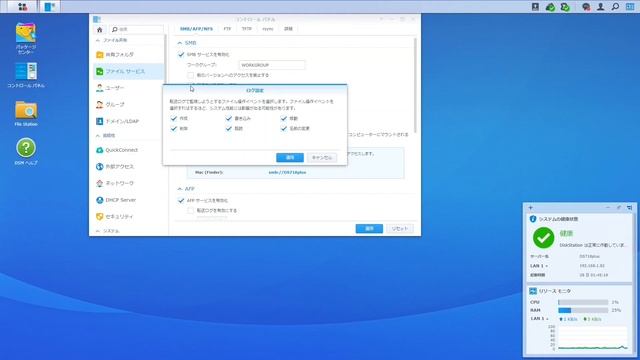The height and width of the screenshot is (360, 640).
Task: Click the smb://DS716plus link
Action: coord(287,173)
